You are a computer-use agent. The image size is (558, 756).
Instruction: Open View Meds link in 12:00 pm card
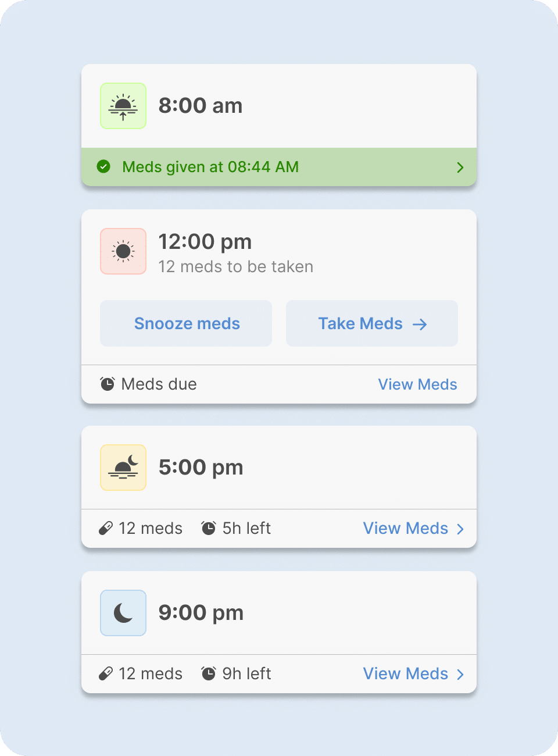tap(417, 384)
